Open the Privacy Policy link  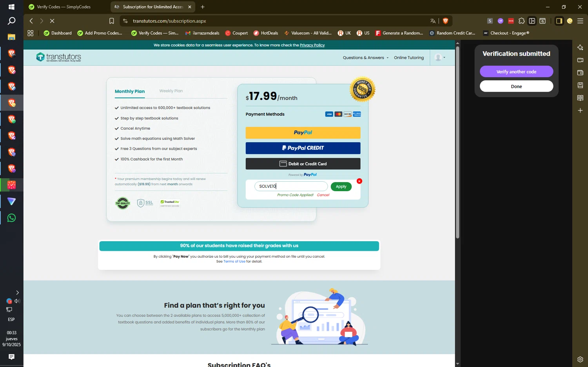(x=312, y=45)
